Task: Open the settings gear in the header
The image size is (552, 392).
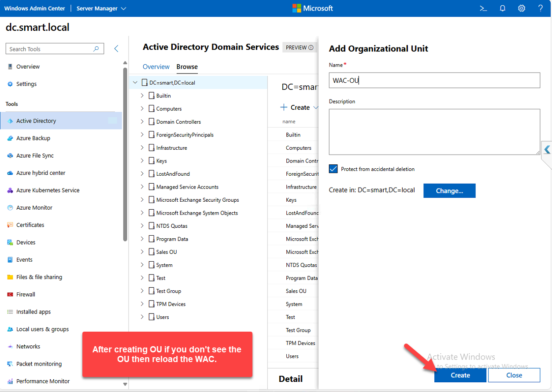Action: tap(522, 8)
